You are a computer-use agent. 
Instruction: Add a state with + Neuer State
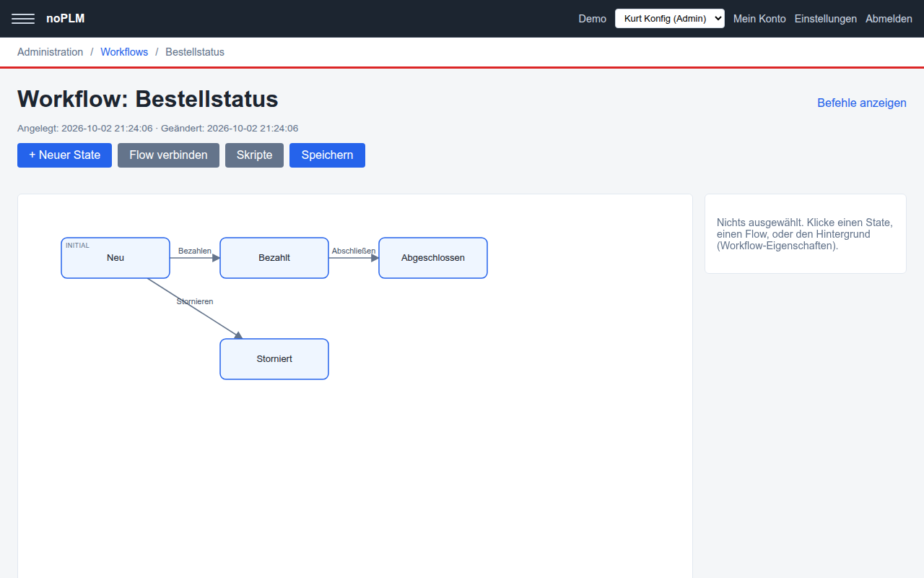(x=64, y=155)
